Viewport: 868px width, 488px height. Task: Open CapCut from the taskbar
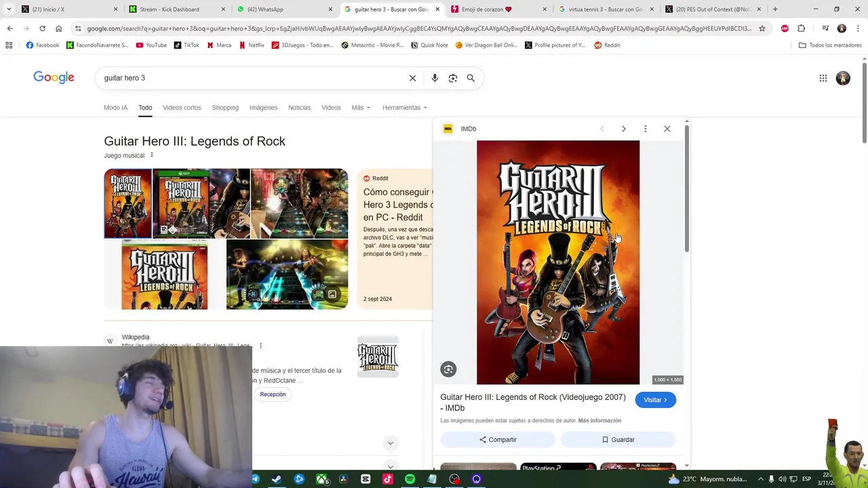pyautogui.click(x=366, y=479)
